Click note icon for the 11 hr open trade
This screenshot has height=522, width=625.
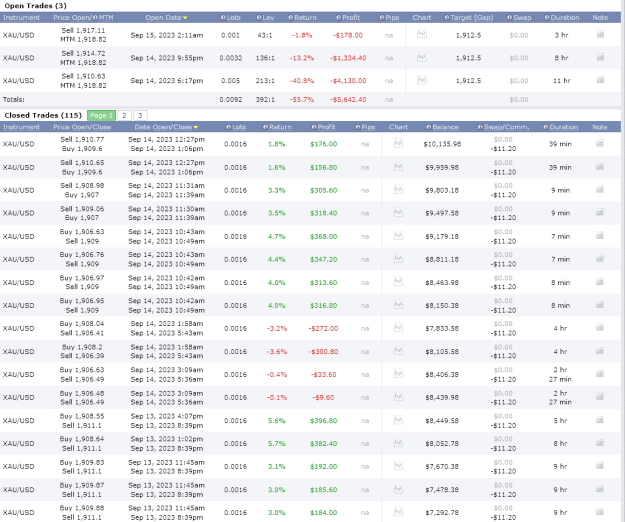click(x=600, y=80)
